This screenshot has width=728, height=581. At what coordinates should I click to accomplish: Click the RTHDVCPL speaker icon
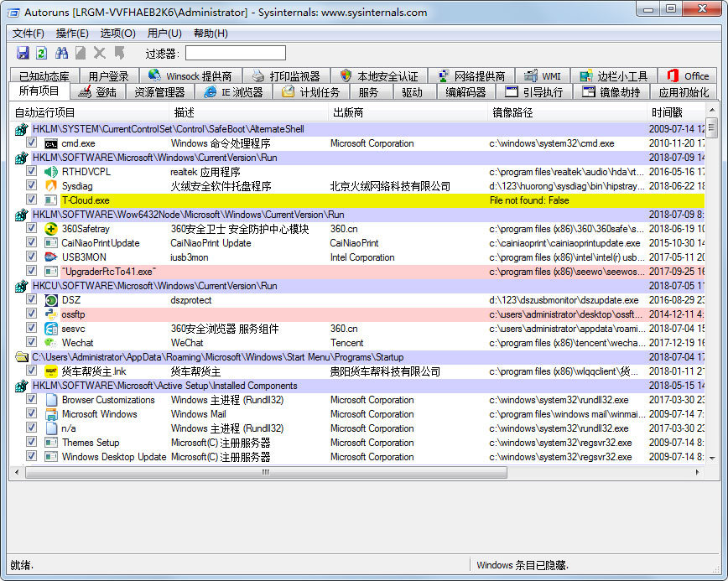[51, 172]
